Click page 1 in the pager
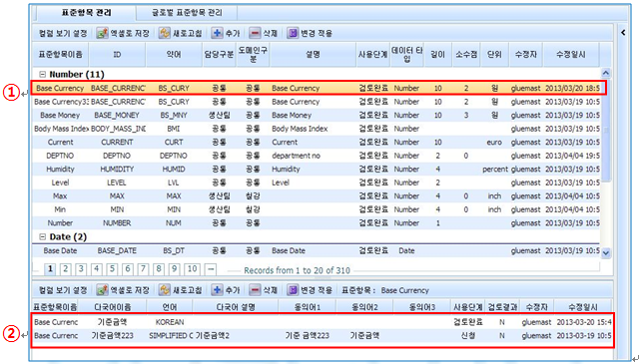The width and height of the screenshot is (639, 364). pyautogui.click(x=50, y=269)
